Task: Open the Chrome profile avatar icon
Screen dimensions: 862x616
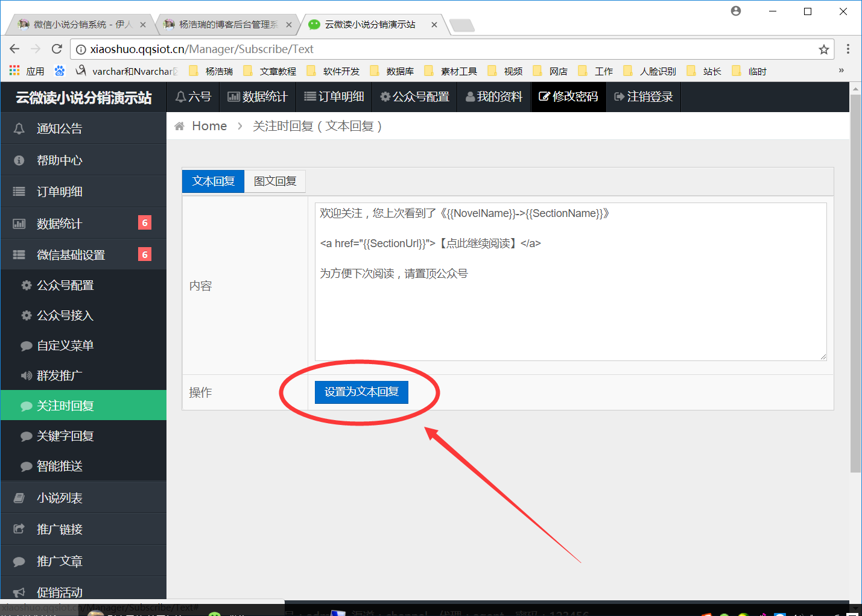Action: [x=736, y=11]
